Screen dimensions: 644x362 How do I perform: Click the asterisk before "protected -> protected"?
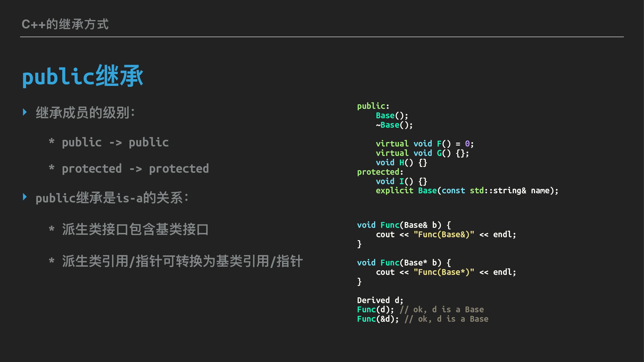(51, 168)
